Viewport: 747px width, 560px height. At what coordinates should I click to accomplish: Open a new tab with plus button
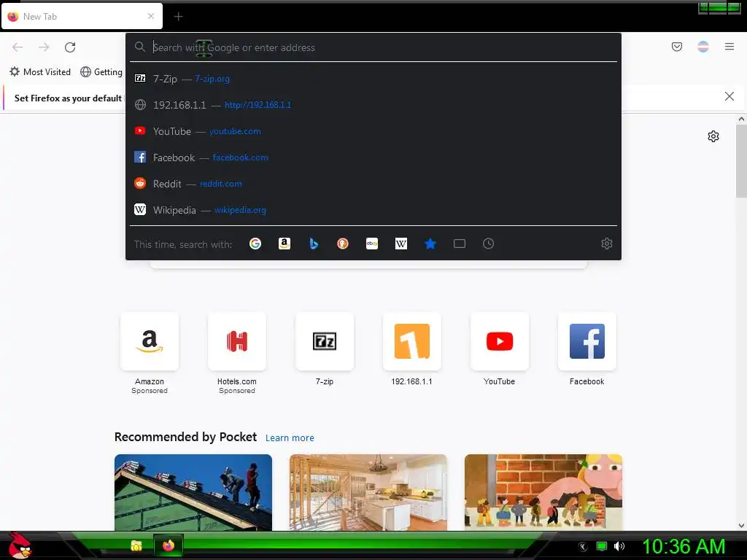[178, 17]
